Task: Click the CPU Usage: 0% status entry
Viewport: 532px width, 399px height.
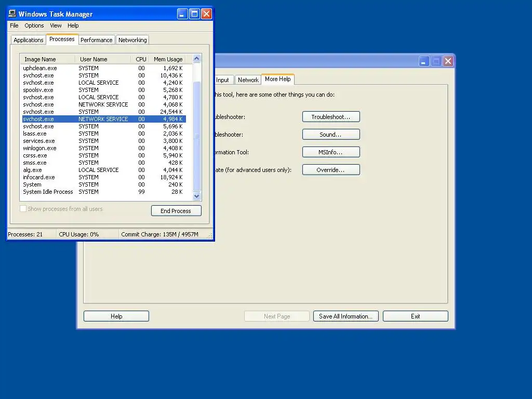Action: coord(87,234)
